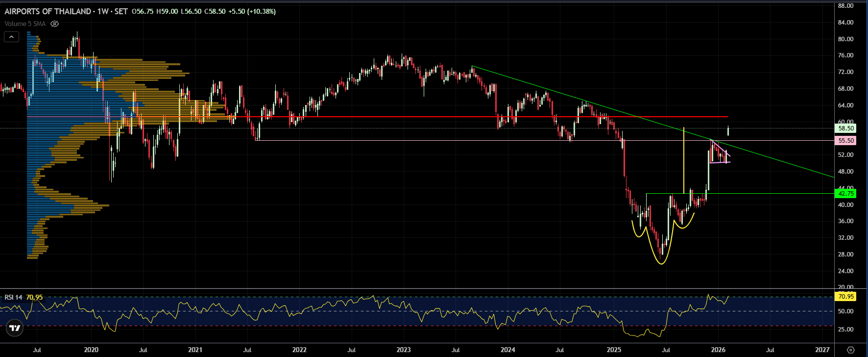Click the 32.00 price axis label
The image size is (868, 357).
click(x=846, y=238)
